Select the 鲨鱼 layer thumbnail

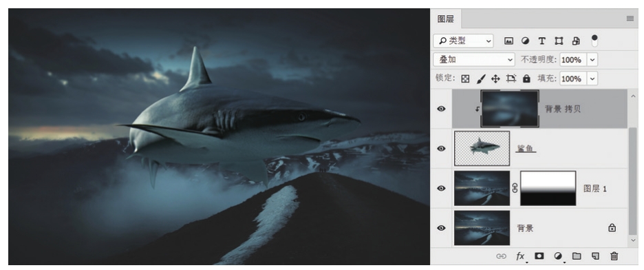[x=482, y=148]
